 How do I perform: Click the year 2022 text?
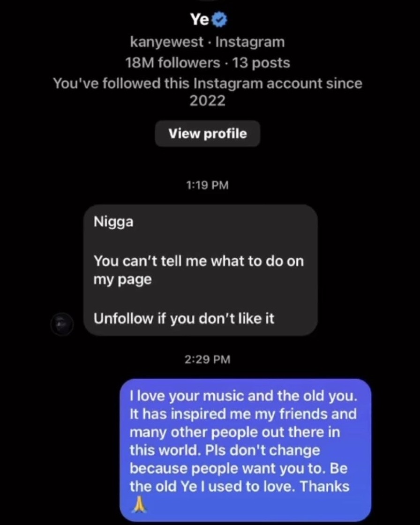207,101
